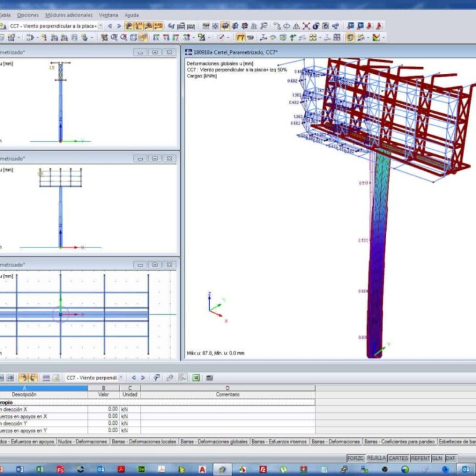
Task: Switch to Barras - Esfuerzos internos tab
Action: [279, 441]
